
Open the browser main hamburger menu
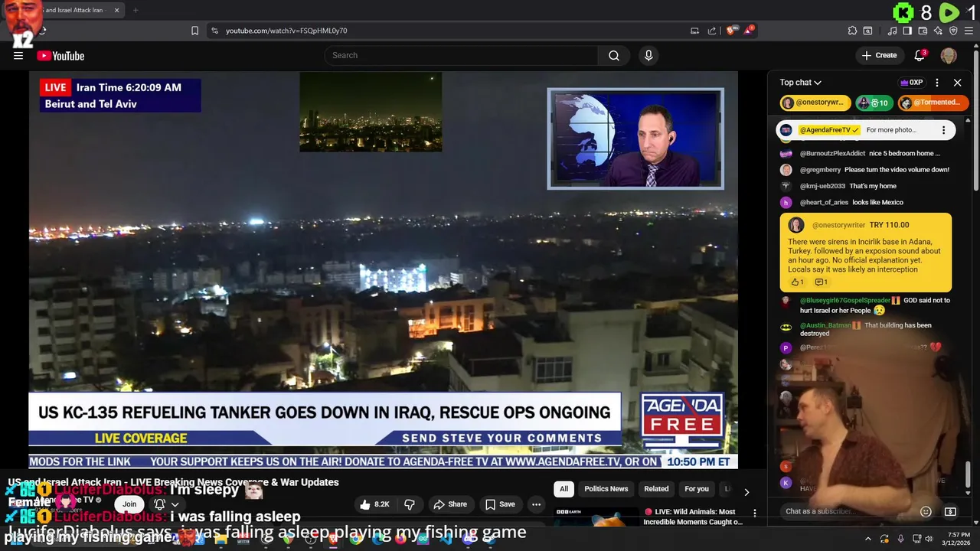969,31
